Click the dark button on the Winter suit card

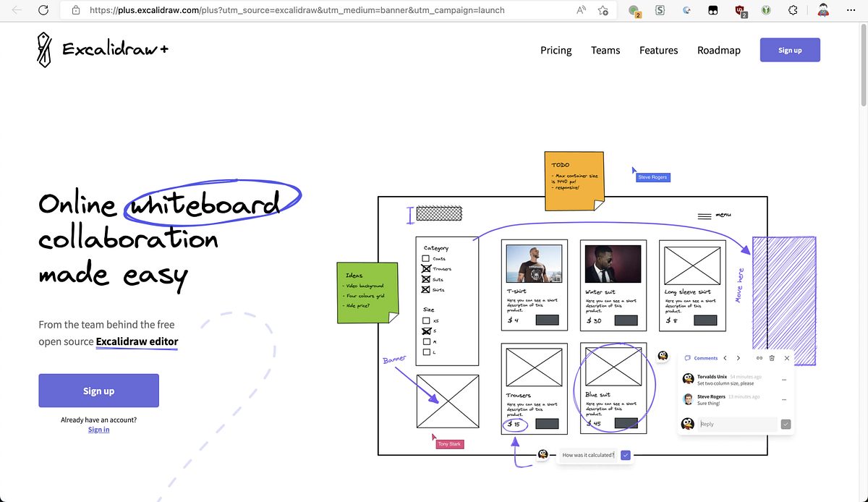pyautogui.click(x=626, y=320)
